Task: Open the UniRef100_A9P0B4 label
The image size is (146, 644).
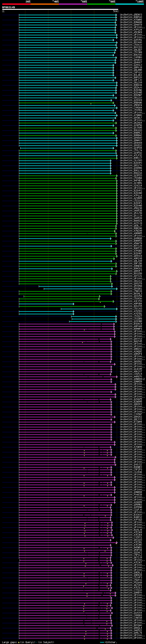Action: 131,304
